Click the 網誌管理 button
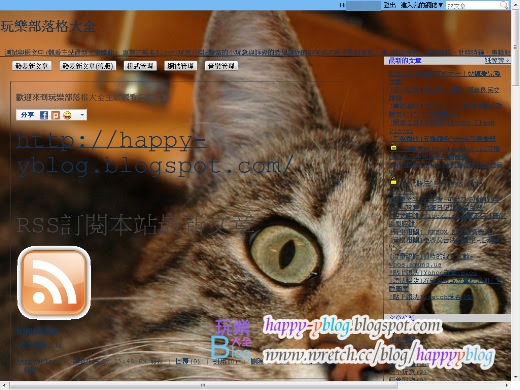Image resolution: width=520 pixels, height=390 pixels. point(181,66)
